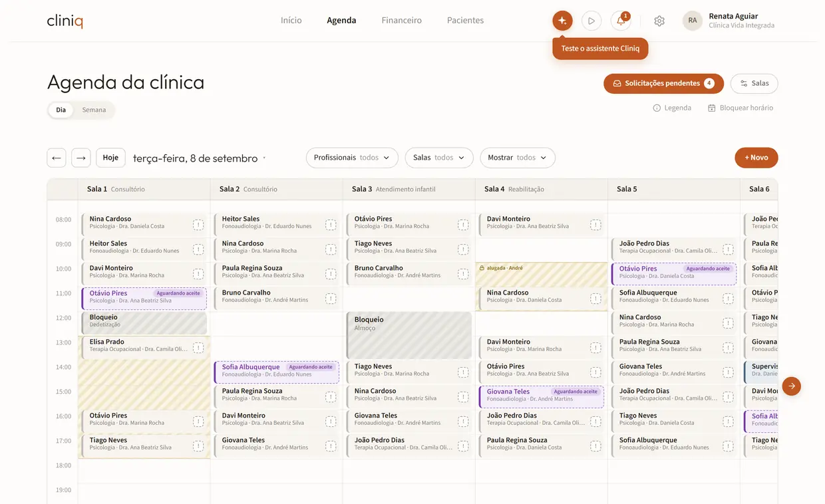Screen dimensions: 825x504
Task: Open Mostrar todos filter dropdown
Action: click(x=518, y=158)
